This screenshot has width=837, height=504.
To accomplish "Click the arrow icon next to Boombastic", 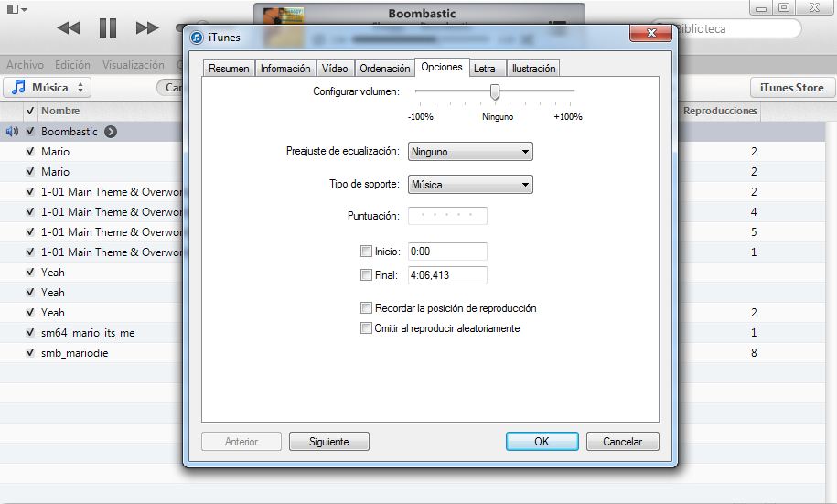I will [111, 132].
